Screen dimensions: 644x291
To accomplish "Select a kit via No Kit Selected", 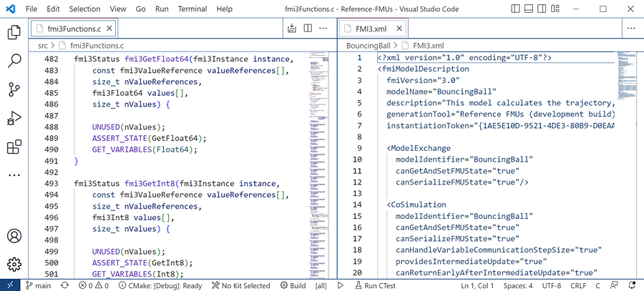I will 240,286.
